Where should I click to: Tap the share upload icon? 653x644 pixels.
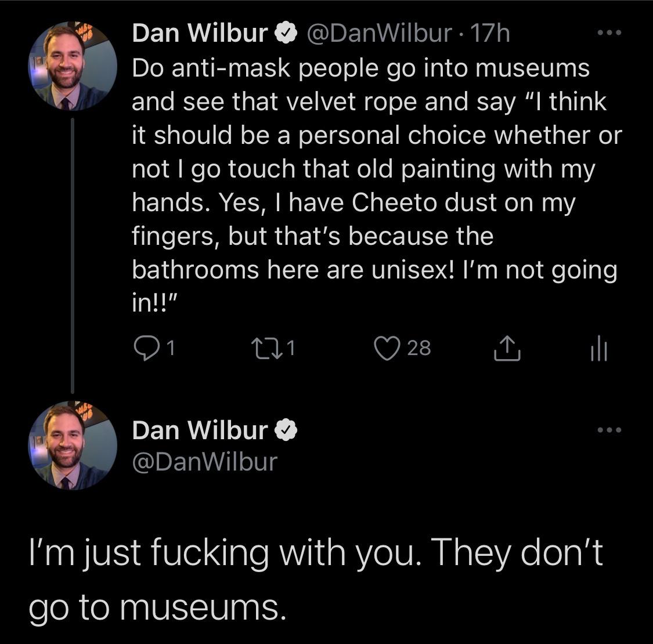click(506, 349)
